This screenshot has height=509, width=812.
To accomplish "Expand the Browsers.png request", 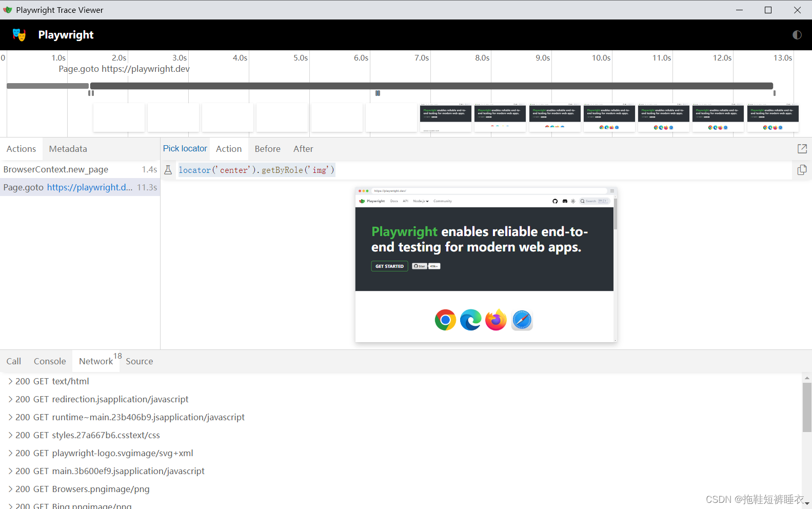I will (x=10, y=489).
